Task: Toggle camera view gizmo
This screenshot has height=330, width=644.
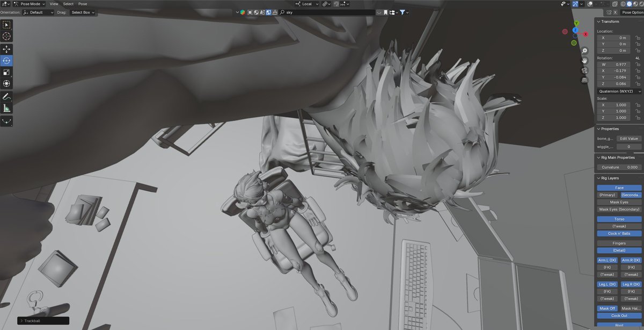Action: 584,70
